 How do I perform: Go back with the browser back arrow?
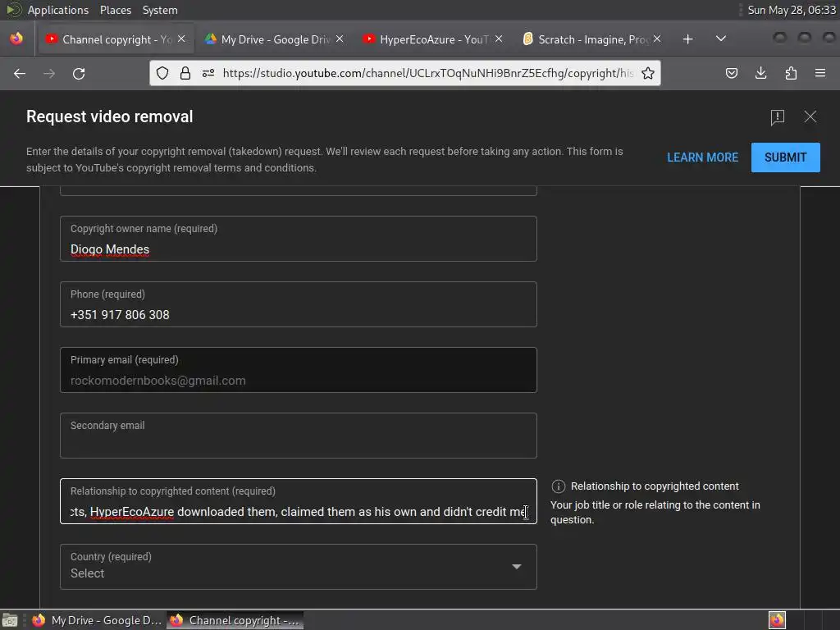pyautogui.click(x=20, y=73)
